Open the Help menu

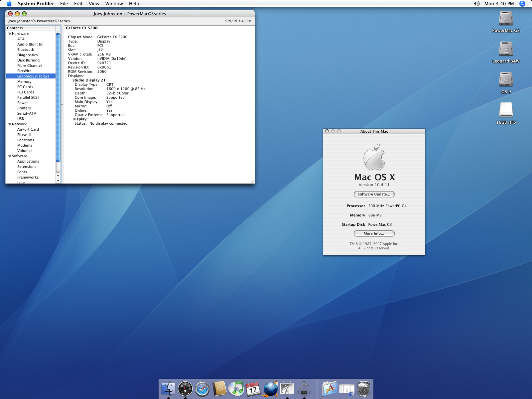coord(134,4)
